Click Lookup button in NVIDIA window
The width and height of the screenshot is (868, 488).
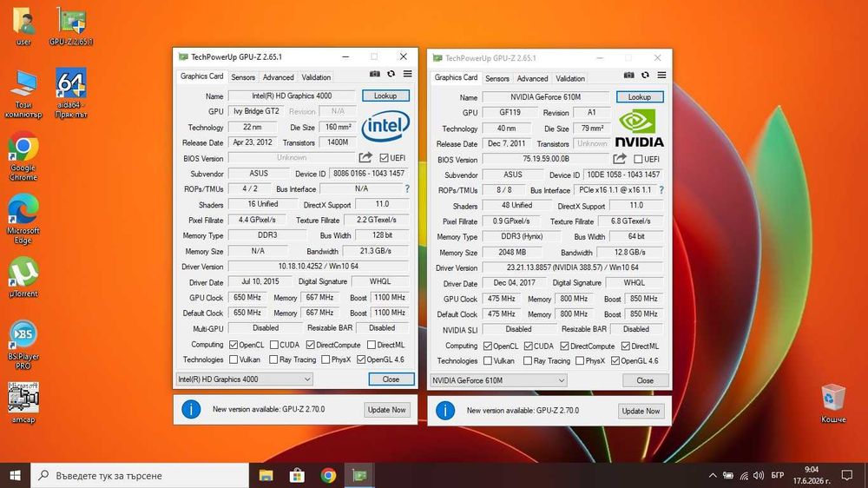point(640,97)
